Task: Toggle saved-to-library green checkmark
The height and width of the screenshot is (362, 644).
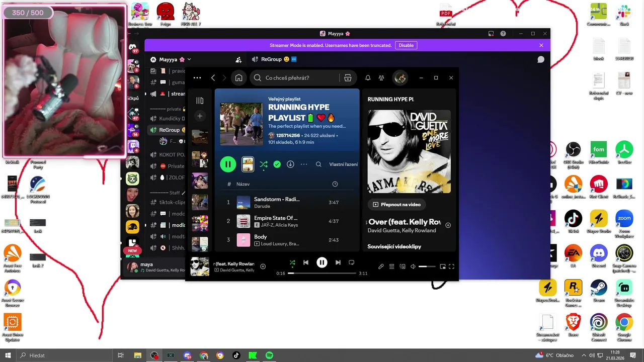Action: click(277, 164)
